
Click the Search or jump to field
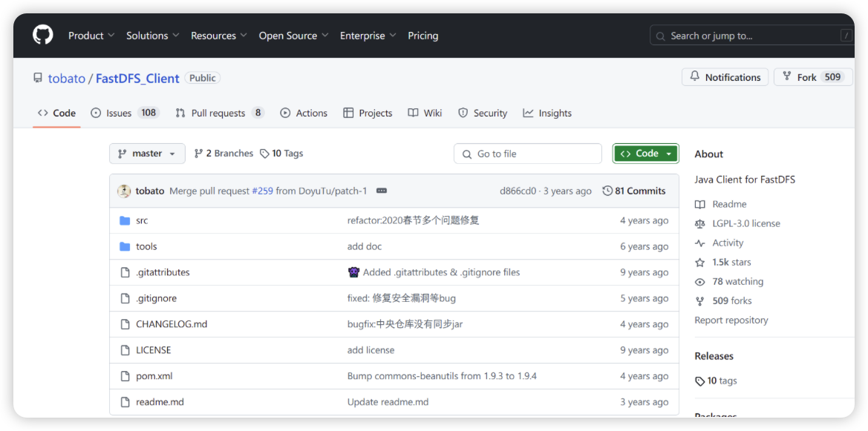(x=751, y=36)
